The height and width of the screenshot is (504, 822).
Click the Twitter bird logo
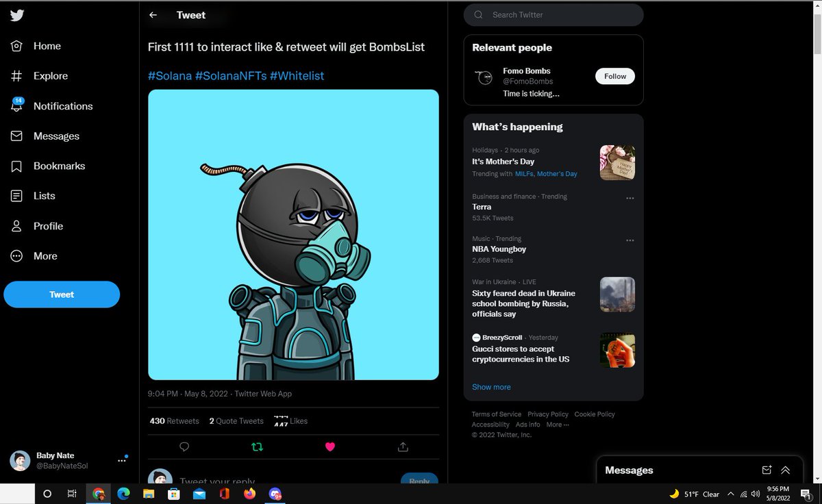pos(17,16)
